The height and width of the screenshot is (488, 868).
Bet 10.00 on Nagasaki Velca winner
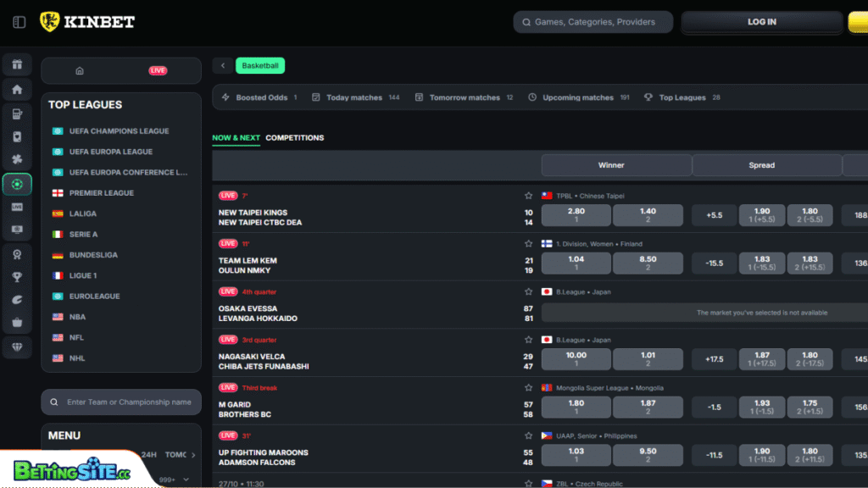pos(576,359)
